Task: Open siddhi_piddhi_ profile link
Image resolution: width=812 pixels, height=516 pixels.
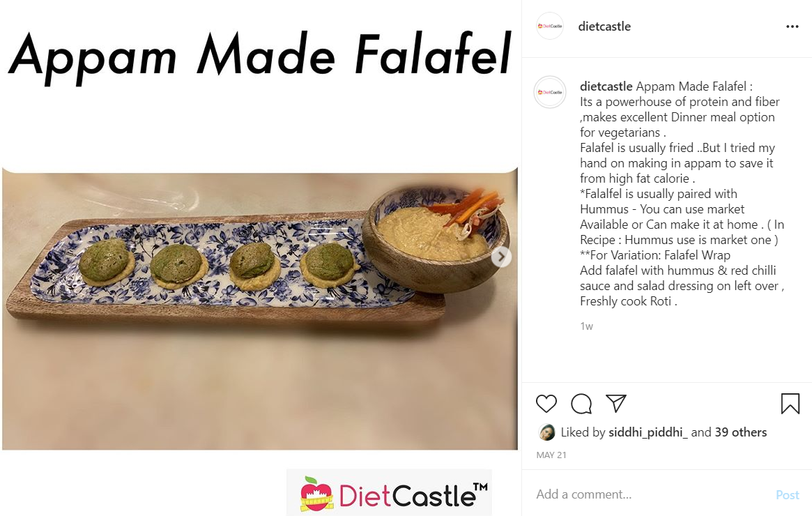Action: point(648,432)
